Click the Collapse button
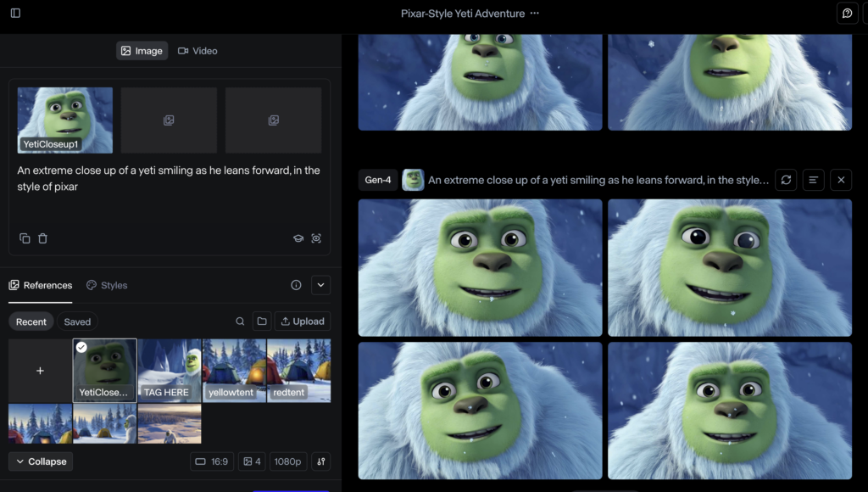This screenshot has height=492, width=868. 41,461
